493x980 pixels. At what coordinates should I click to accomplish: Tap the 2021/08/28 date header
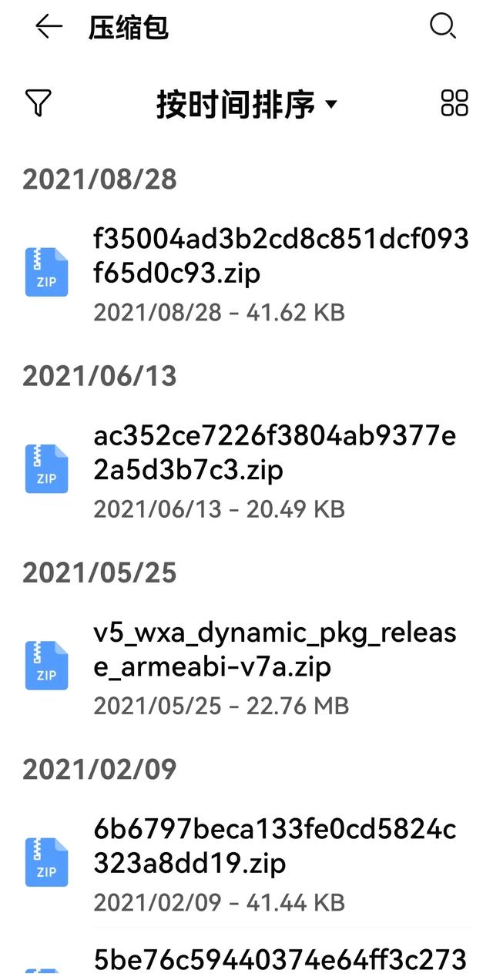pyautogui.click(x=99, y=179)
